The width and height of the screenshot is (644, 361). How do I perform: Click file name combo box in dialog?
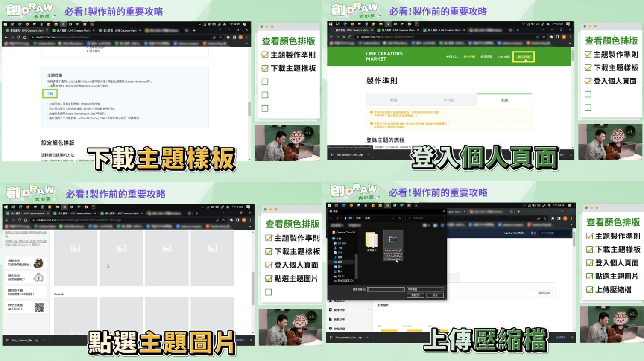pyautogui.click(x=386, y=289)
